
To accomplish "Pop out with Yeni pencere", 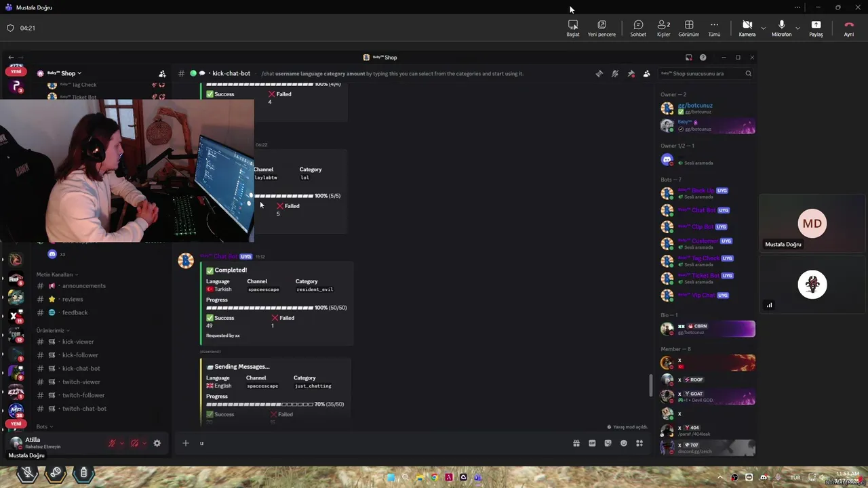I will coord(601,28).
